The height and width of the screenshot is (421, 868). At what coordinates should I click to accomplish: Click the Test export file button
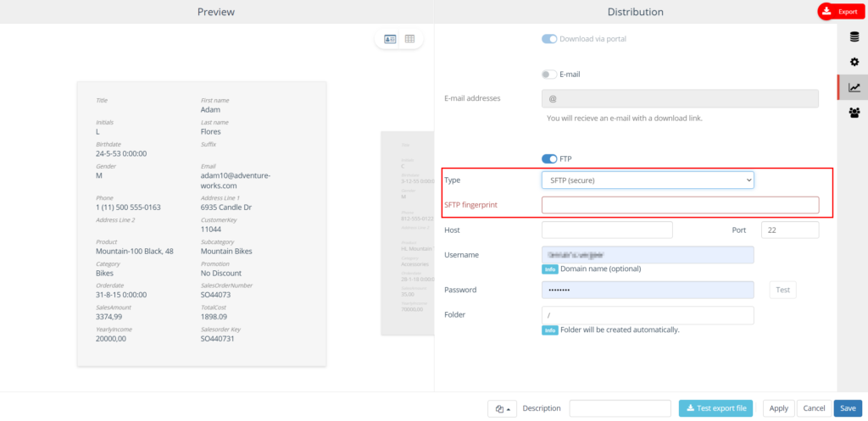pyautogui.click(x=715, y=408)
